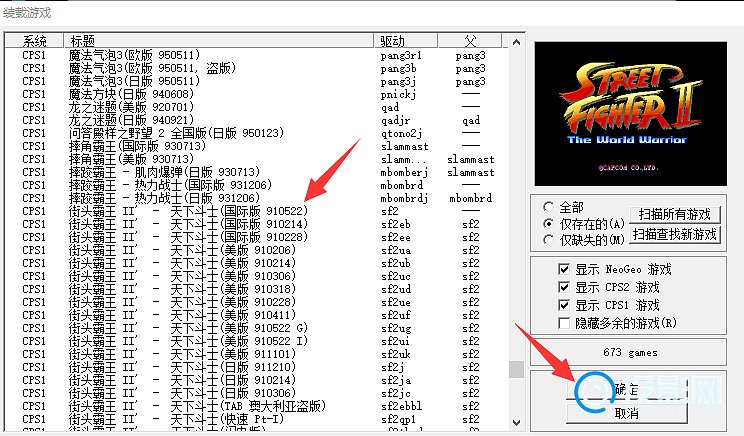Select 街头霸王 II' 天下斗士(美版 910522 G) row

[x=256, y=328]
